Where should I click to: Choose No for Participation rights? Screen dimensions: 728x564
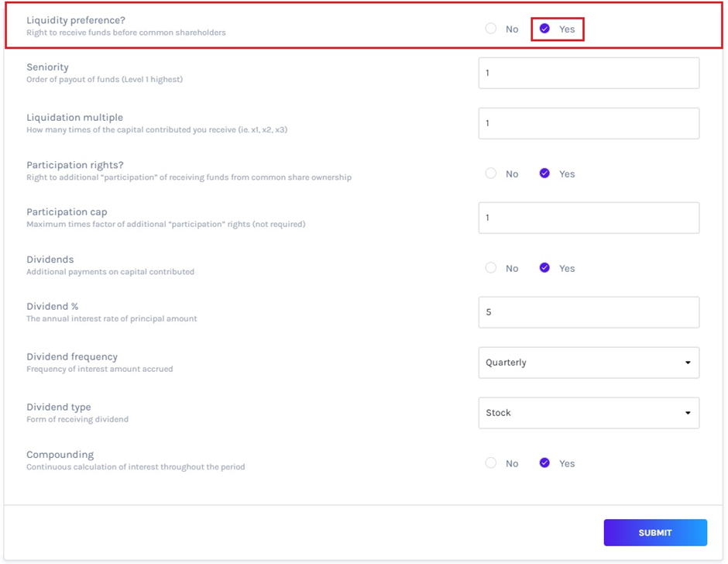point(491,174)
